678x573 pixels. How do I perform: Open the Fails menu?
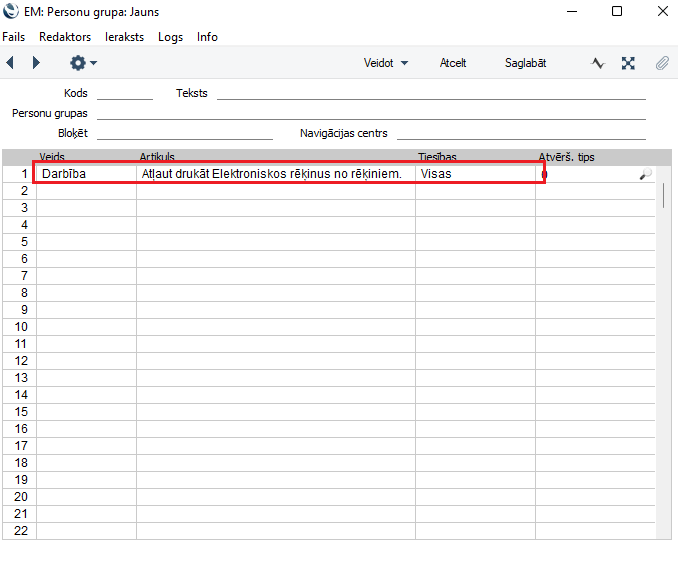pos(14,37)
